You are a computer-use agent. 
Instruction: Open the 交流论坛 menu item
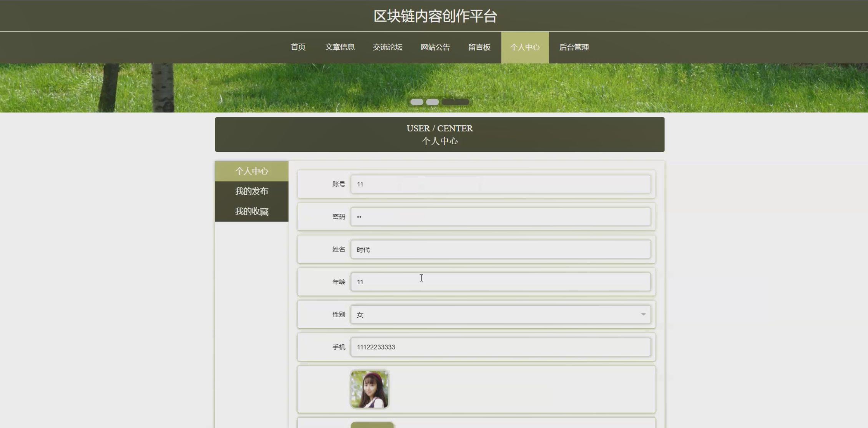pyautogui.click(x=387, y=47)
